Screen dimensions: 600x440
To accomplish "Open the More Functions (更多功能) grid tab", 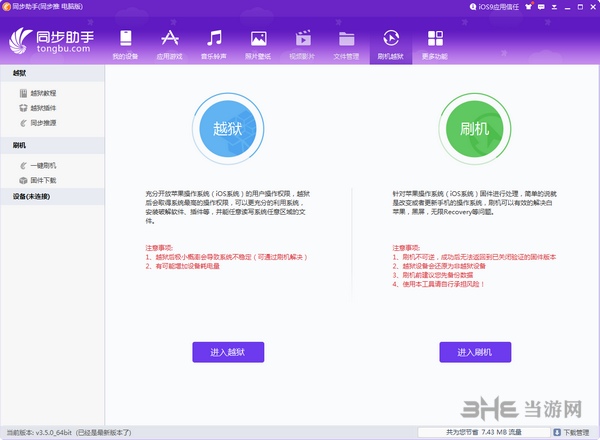I will coord(435,45).
